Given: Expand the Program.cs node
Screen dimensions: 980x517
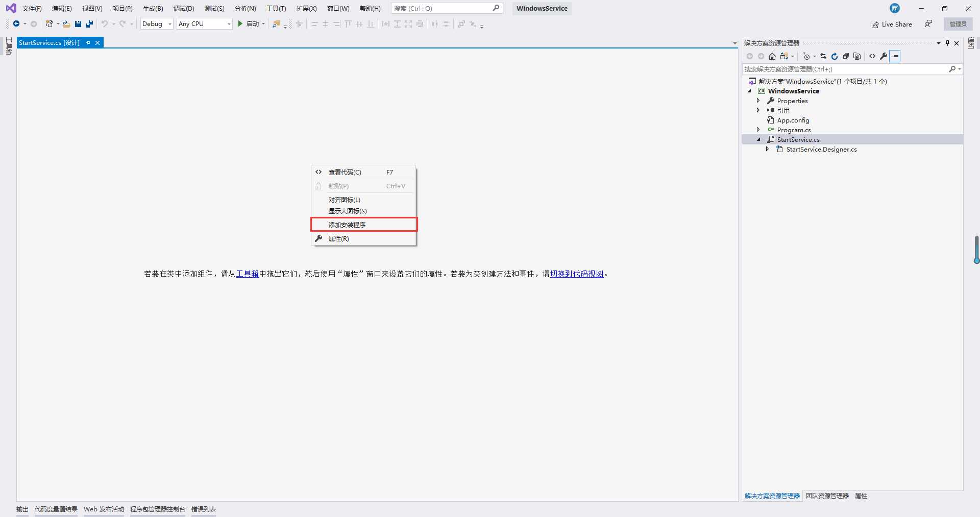Looking at the screenshot, I should (758, 130).
